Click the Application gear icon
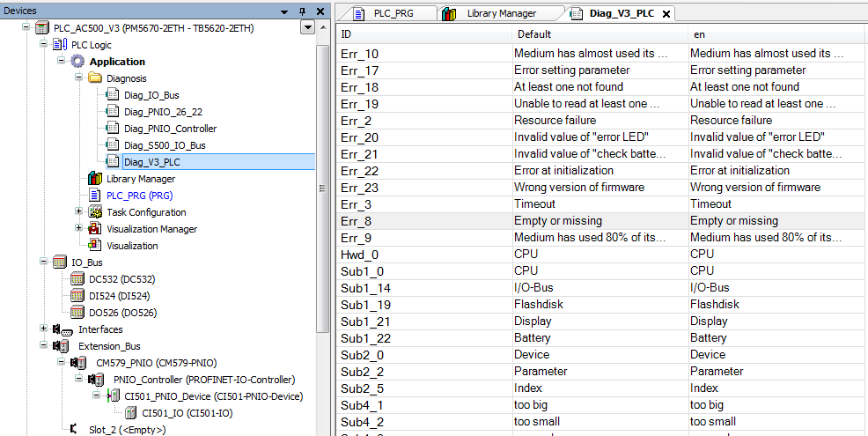Image resolution: width=868 pixels, height=436 pixels. pos(77,62)
